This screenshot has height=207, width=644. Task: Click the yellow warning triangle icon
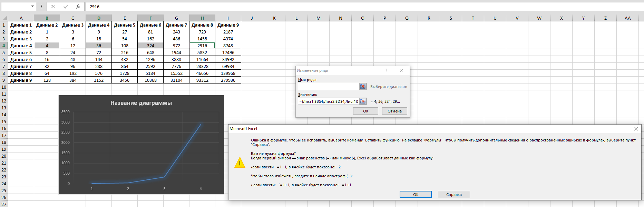240,162
